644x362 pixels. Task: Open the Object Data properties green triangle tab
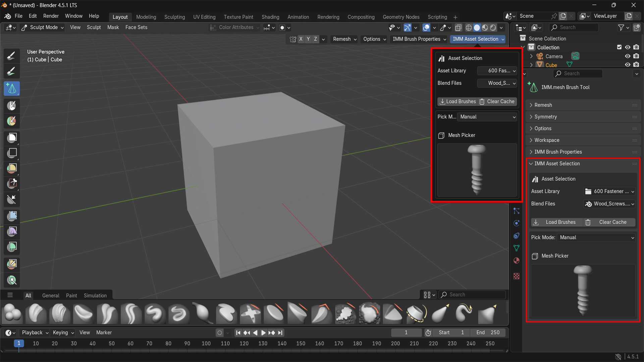(x=517, y=248)
